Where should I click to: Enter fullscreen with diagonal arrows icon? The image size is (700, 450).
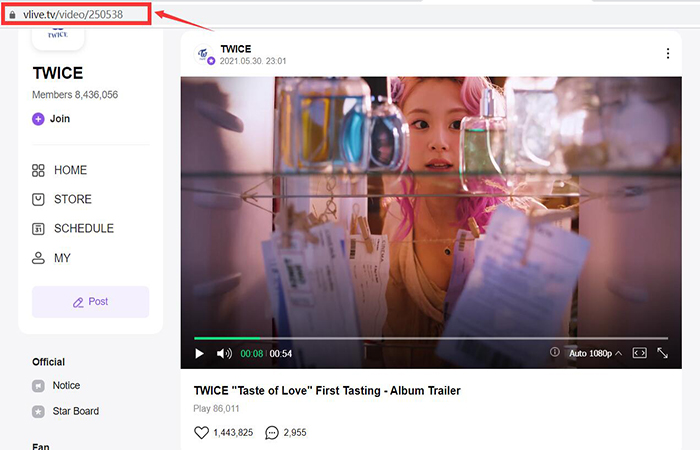662,353
